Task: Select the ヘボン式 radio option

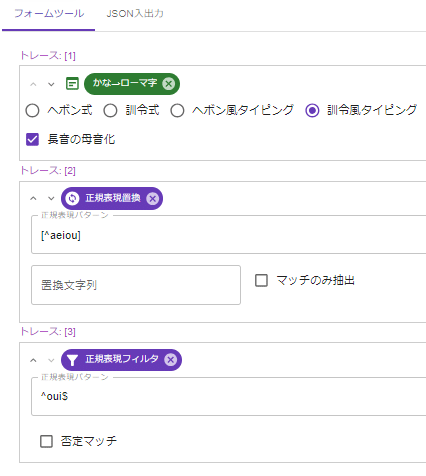Action: (x=32, y=111)
